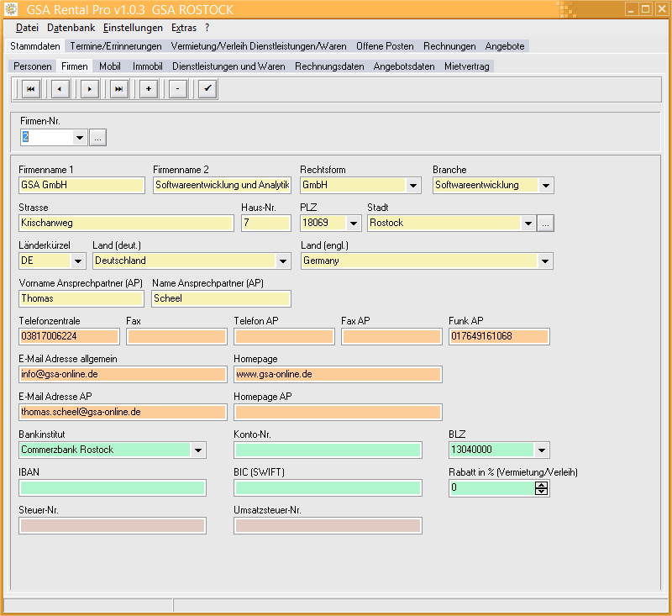Viewport: 672px width, 616px height.
Task: Go to the previous company record
Action: click(60, 89)
